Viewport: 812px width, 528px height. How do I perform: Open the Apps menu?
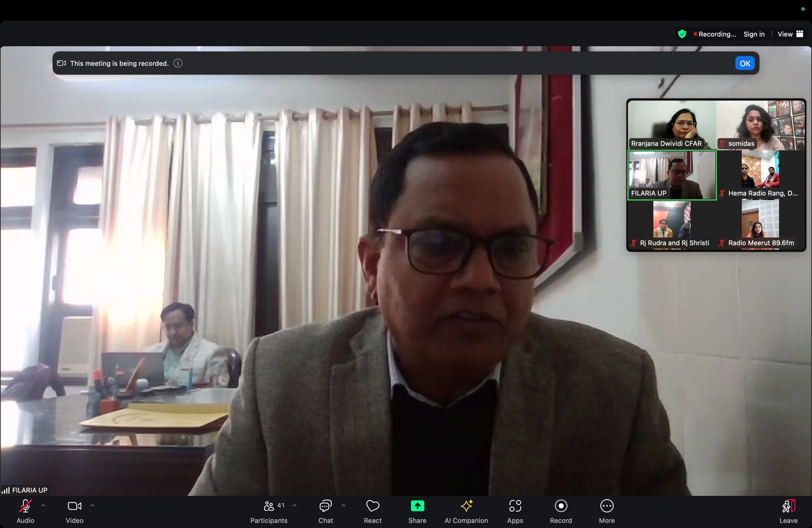[515, 511]
